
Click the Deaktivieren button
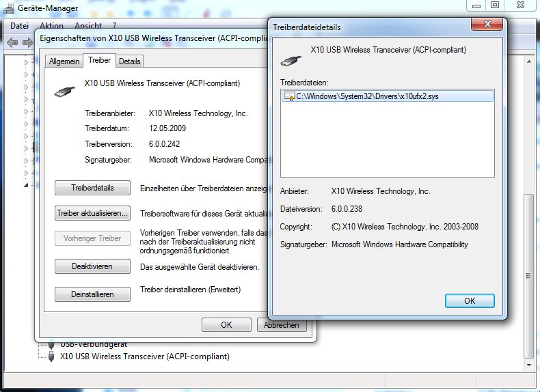(92, 266)
